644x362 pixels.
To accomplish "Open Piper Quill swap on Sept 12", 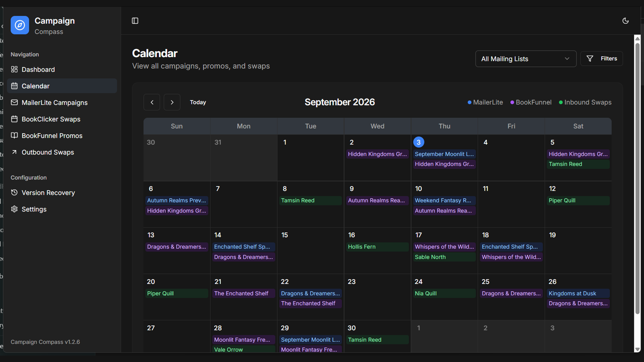I will click(578, 200).
